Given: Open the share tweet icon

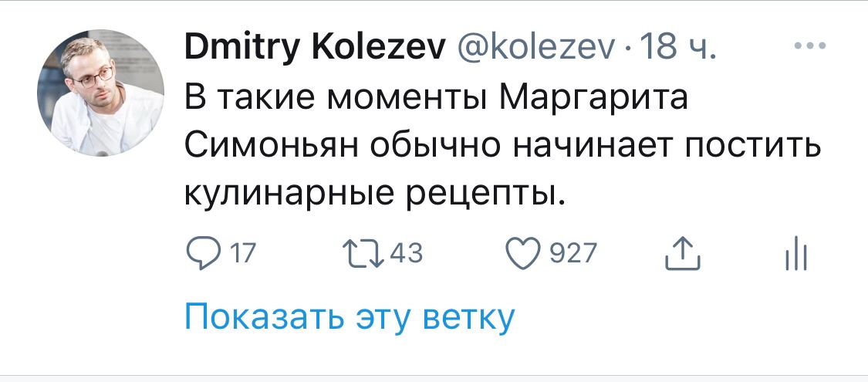Looking at the screenshot, I should pyautogui.click(x=683, y=254).
